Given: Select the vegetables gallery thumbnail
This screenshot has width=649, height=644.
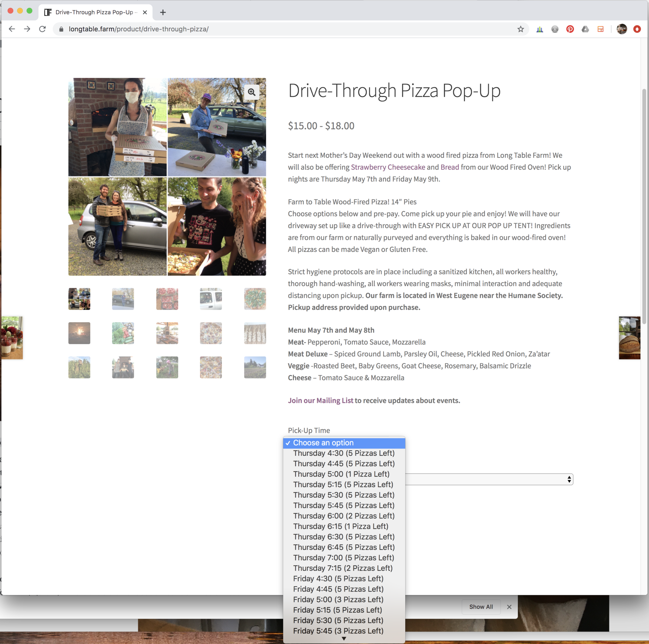Looking at the screenshot, I should click(123, 333).
